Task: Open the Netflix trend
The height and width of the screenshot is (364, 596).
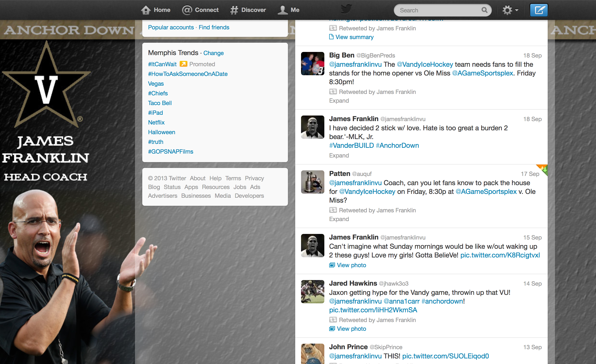Action: 156,123
